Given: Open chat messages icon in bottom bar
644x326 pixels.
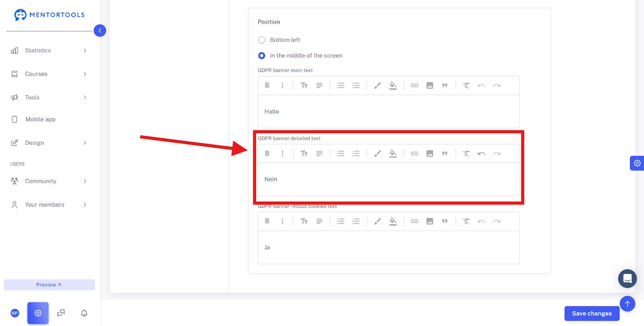Looking at the screenshot, I should point(61,313).
